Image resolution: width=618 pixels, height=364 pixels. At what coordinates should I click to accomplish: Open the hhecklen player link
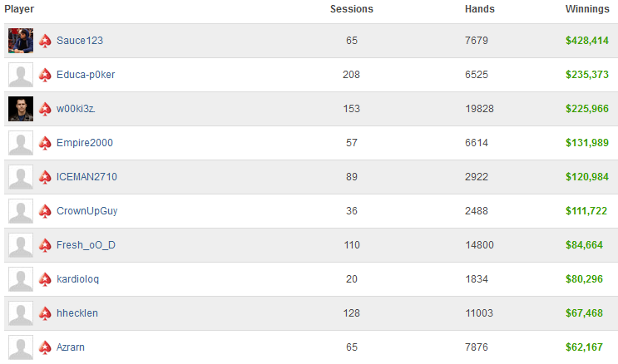tap(77, 313)
